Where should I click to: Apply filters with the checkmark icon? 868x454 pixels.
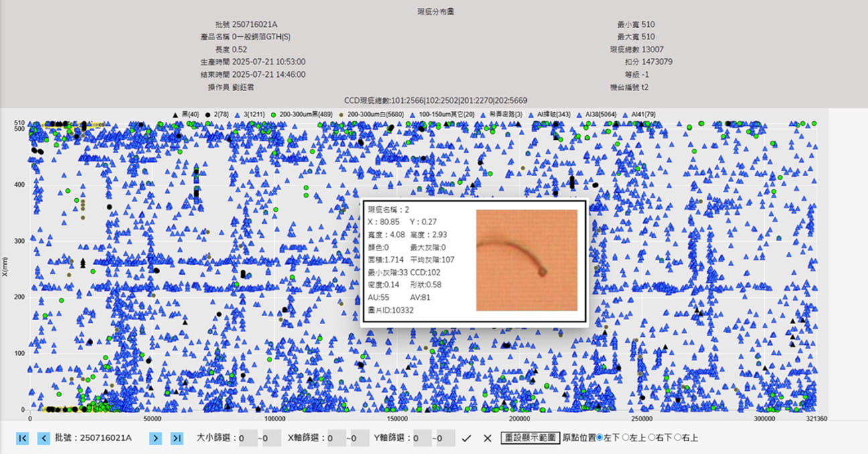pyautogui.click(x=467, y=438)
